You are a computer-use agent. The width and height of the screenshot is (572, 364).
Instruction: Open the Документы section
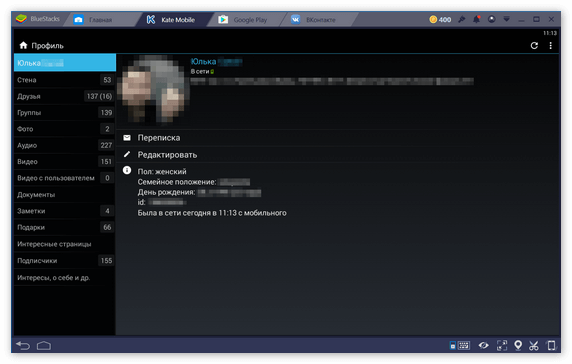(65, 195)
